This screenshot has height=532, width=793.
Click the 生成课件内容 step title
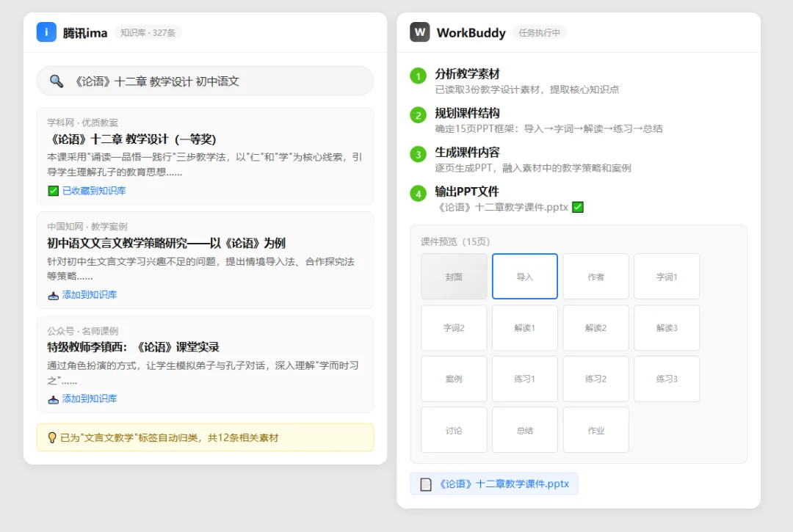(x=467, y=153)
